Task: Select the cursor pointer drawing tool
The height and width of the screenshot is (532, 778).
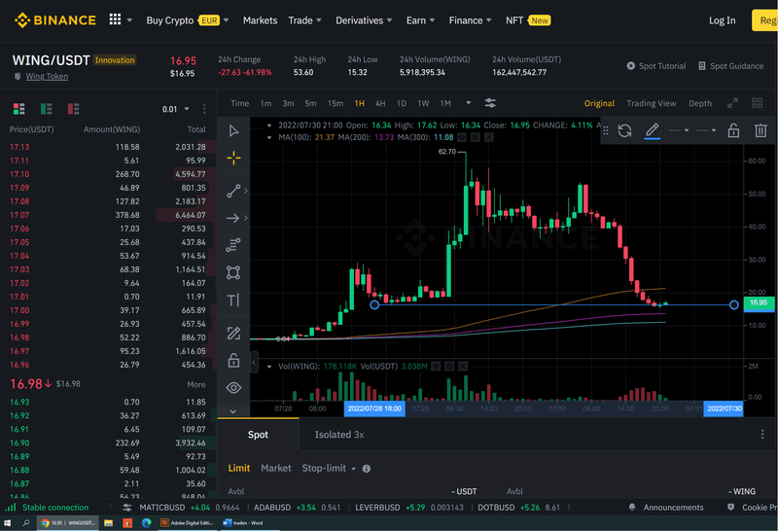Action: (233, 130)
